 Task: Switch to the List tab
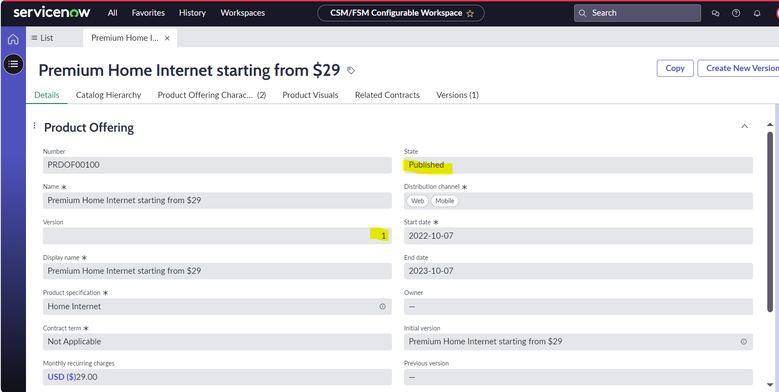[x=42, y=38]
